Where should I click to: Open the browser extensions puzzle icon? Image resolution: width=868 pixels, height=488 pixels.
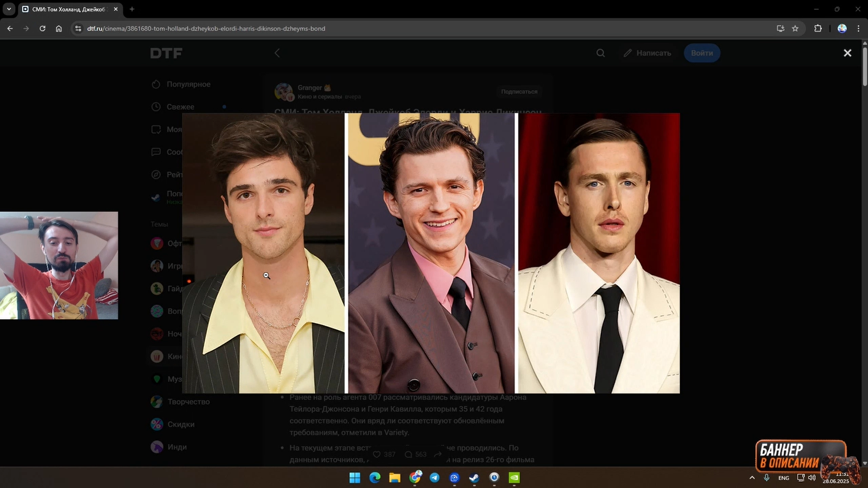818,28
